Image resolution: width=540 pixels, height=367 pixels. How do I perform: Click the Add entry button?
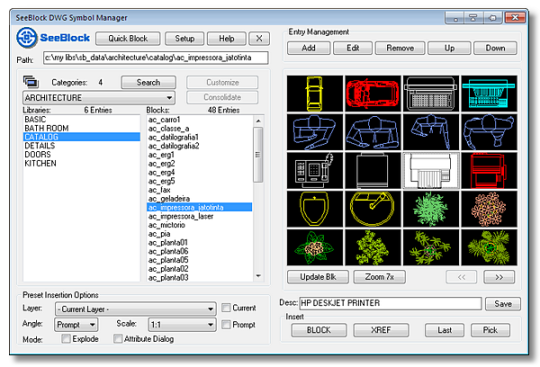[309, 48]
